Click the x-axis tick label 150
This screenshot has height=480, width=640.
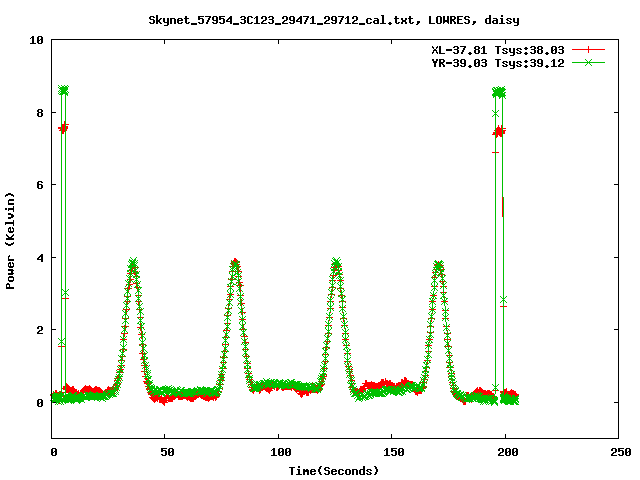(394, 452)
